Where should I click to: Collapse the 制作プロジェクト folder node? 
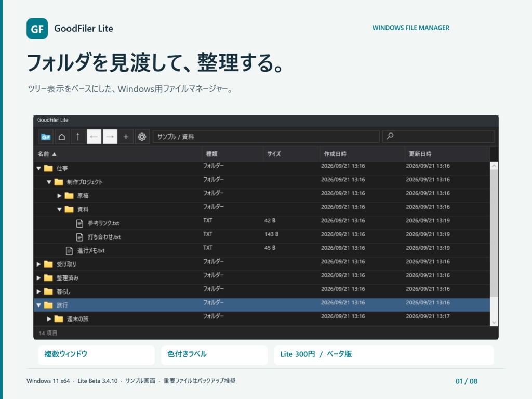(x=49, y=182)
